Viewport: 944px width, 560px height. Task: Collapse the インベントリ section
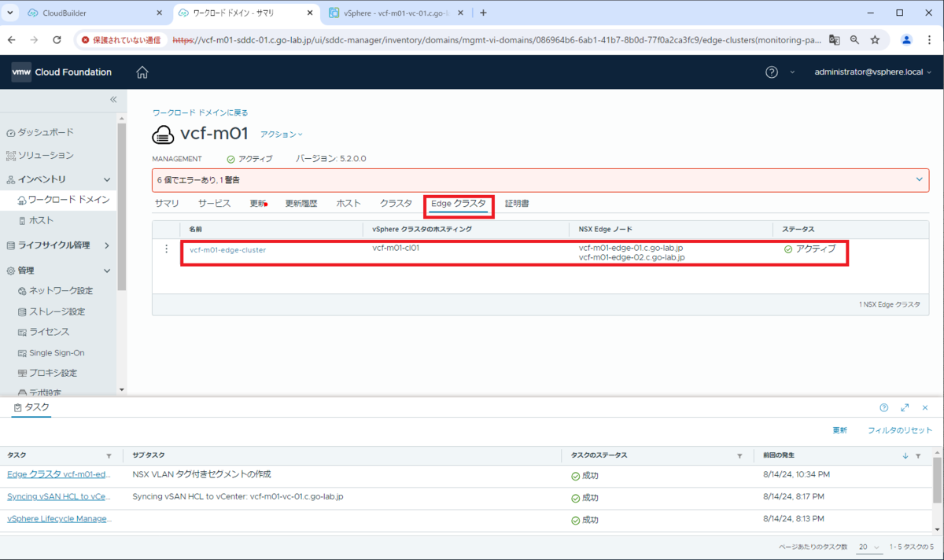pos(108,180)
